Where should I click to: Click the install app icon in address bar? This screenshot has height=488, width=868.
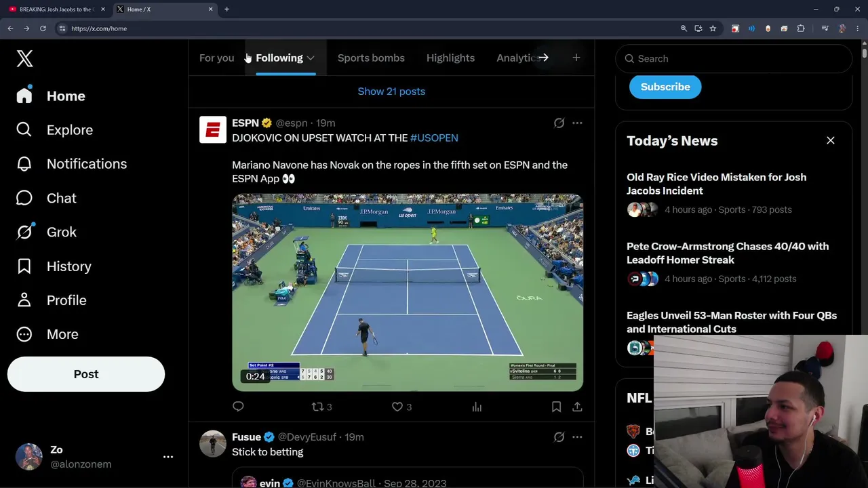698,28
